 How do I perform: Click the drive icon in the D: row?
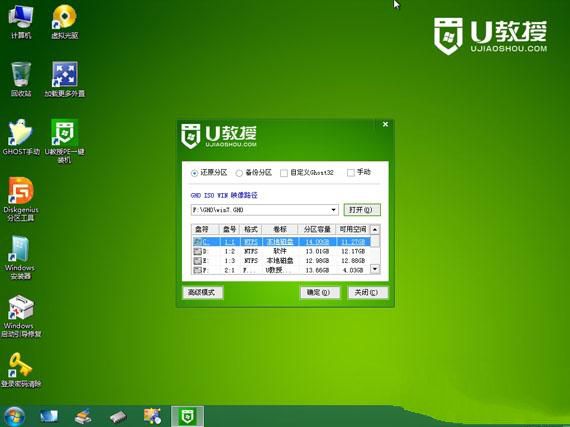tap(197, 251)
